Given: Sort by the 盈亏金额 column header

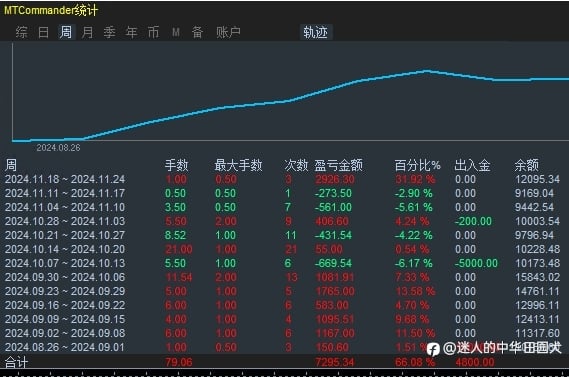Looking at the screenshot, I should (338, 165).
